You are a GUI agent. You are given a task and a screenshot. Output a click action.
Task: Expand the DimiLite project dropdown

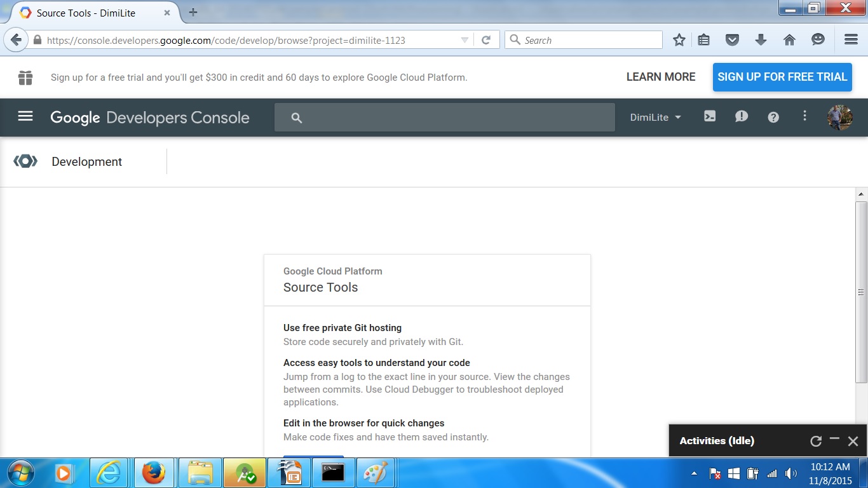[655, 118]
